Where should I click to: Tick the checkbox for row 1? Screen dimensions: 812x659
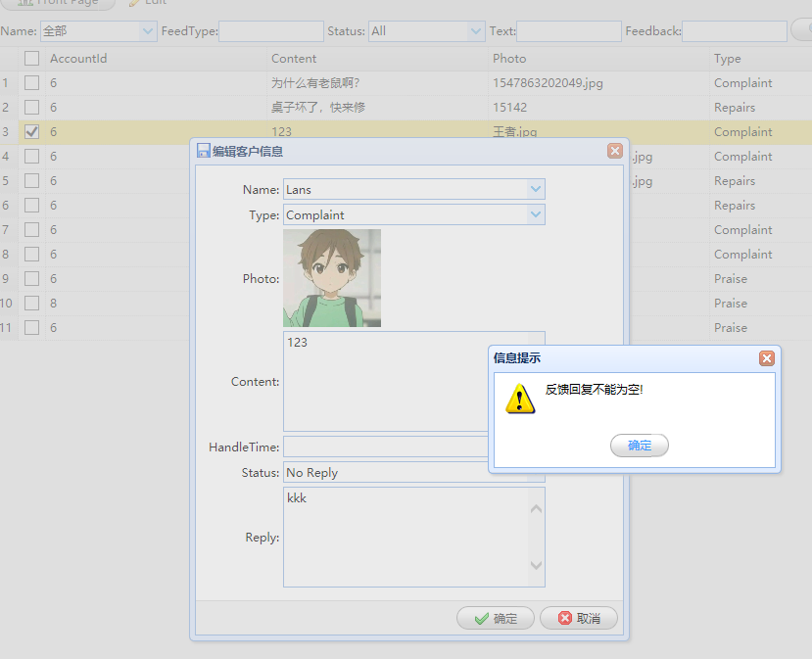[31, 83]
